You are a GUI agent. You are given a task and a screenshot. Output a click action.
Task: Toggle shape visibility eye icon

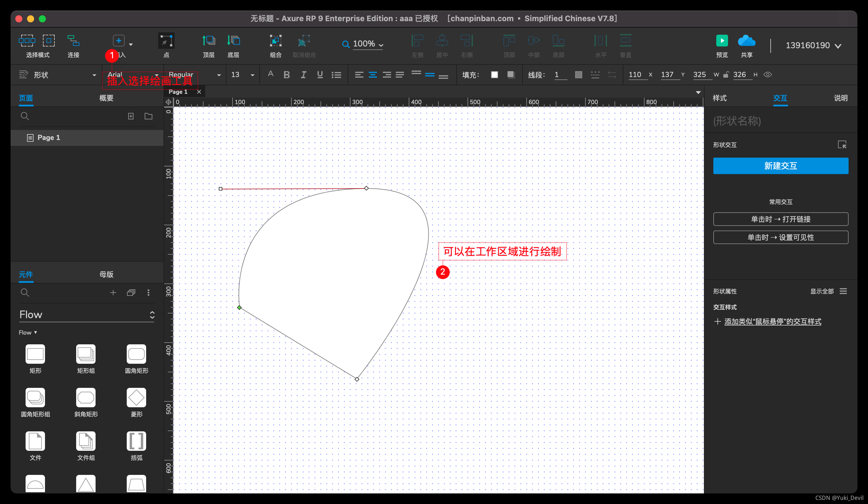click(768, 74)
